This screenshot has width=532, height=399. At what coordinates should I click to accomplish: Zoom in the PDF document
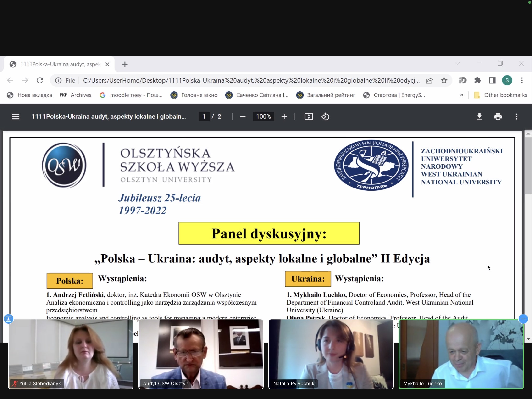pyautogui.click(x=284, y=117)
